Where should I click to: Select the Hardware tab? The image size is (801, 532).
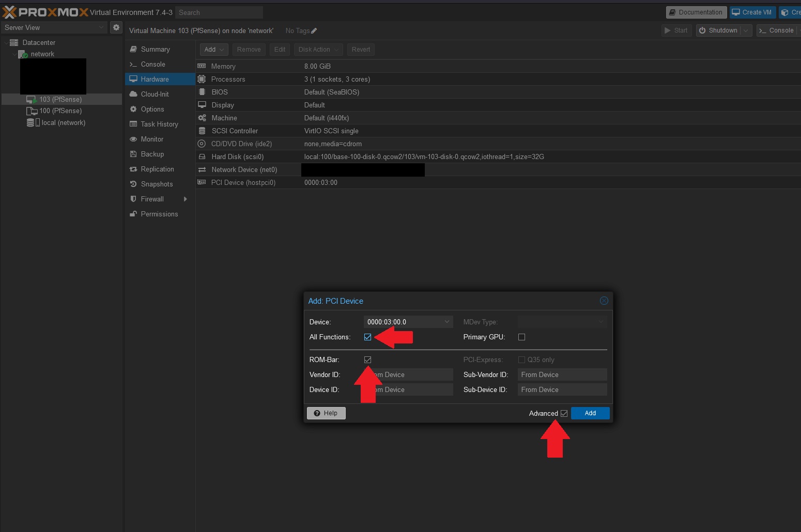(x=160, y=79)
